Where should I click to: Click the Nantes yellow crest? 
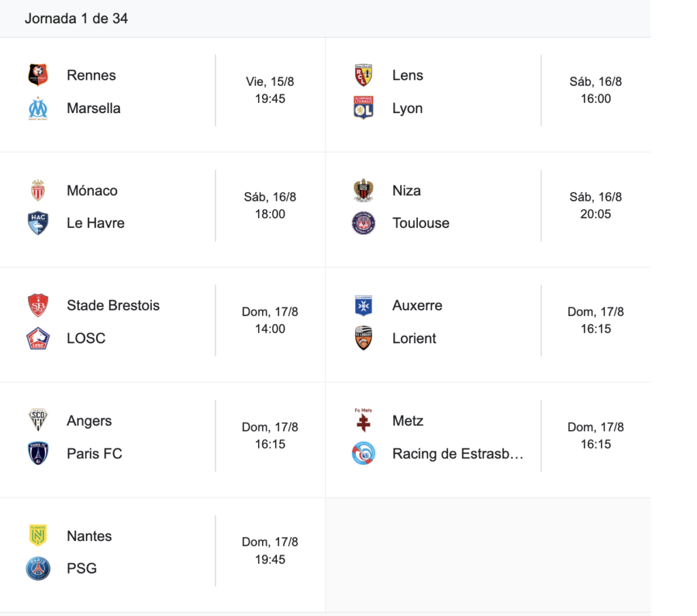pyautogui.click(x=38, y=535)
